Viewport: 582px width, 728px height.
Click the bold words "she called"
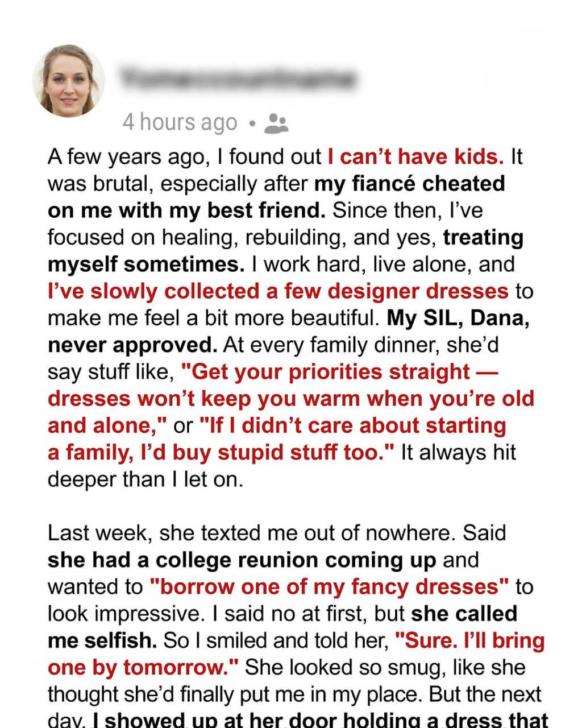[x=464, y=614]
